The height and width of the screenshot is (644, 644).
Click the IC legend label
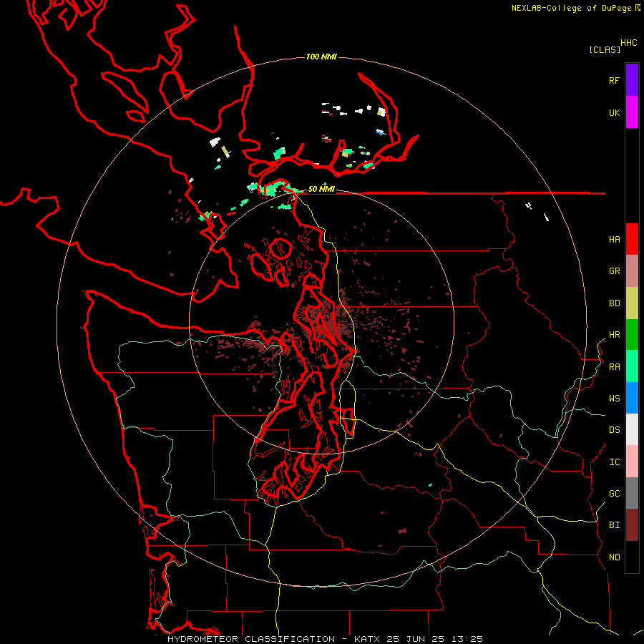[x=615, y=462]
